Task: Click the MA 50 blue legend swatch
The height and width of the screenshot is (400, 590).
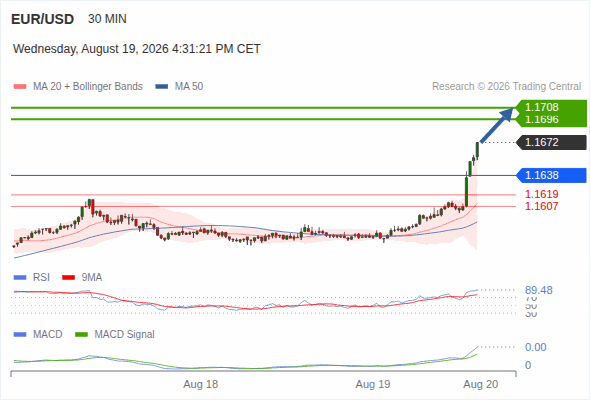Action: (x=162, y=87)
